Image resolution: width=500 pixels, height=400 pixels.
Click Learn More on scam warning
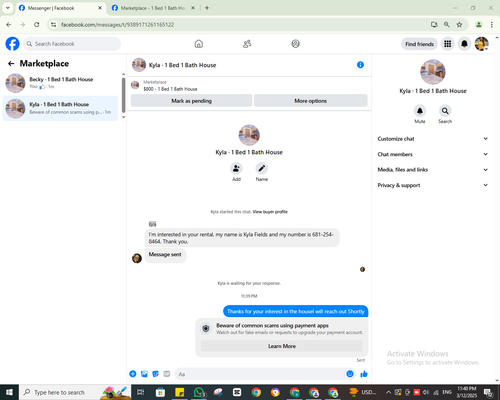(x=282, y=346)
